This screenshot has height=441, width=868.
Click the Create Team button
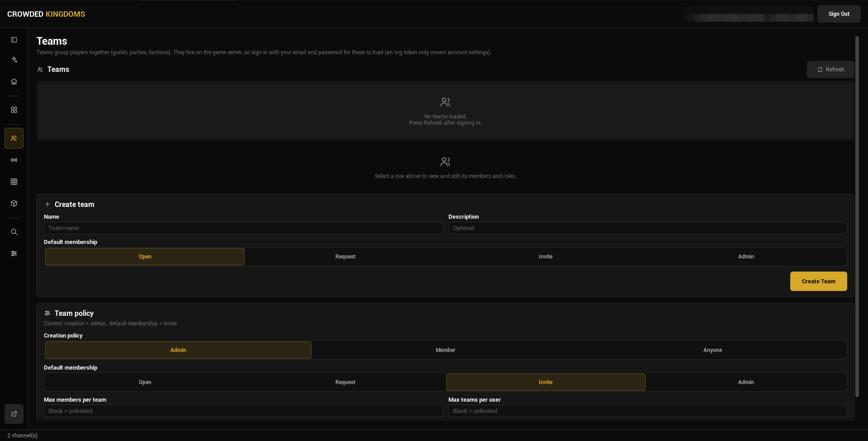(818, 281)
